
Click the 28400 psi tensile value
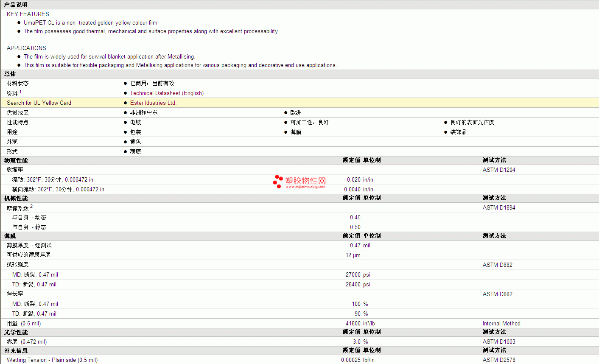pos(358,284)
